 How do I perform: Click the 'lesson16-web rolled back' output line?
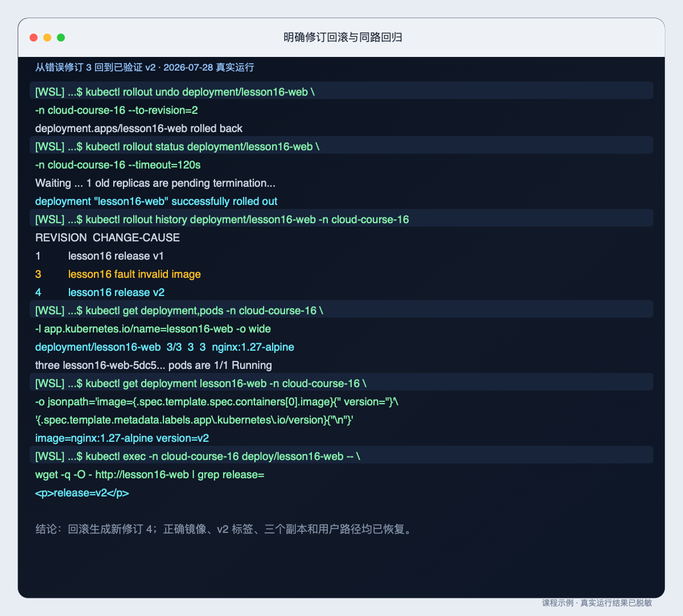(x=139, y=128)
